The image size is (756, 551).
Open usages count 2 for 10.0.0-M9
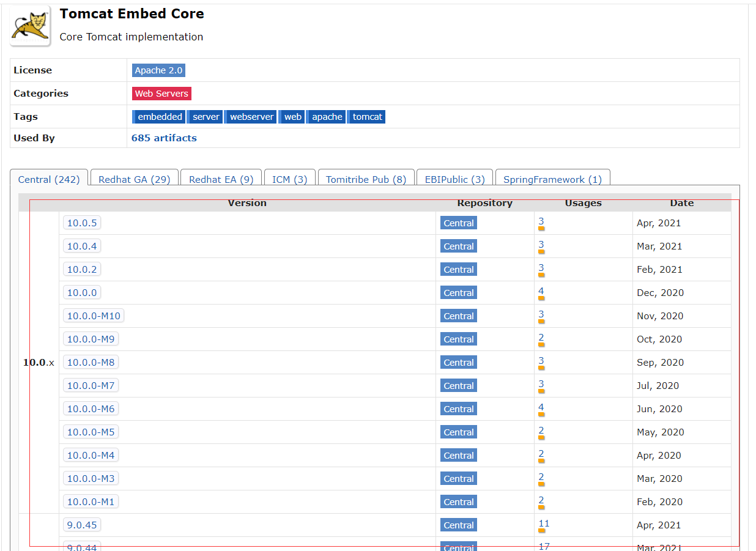click(541, 338)
